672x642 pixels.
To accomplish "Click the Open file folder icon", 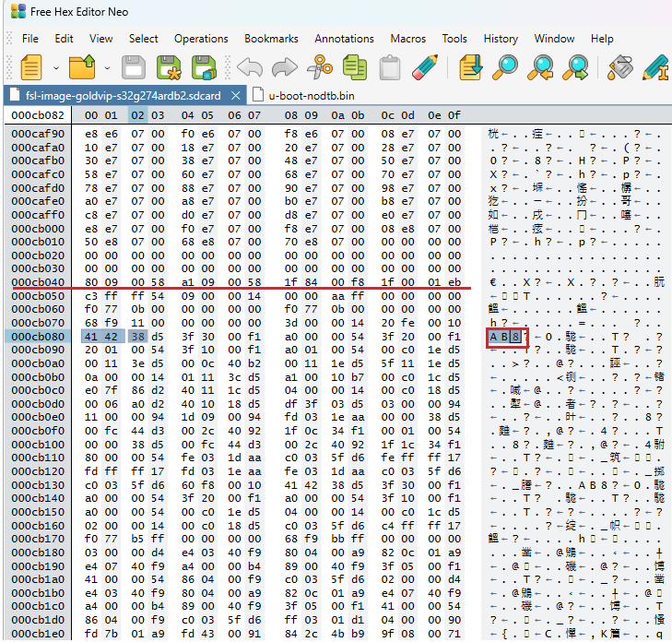I will pyautogui.click(x=82, y=67).
